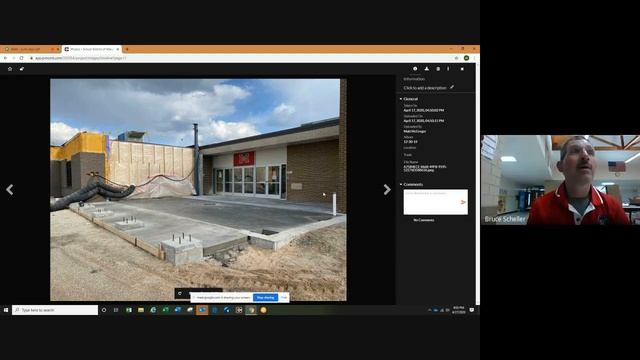Click the home icon in the photo viewer toolbar
This screenshot has height=360, width=640.
pos(10,69)
